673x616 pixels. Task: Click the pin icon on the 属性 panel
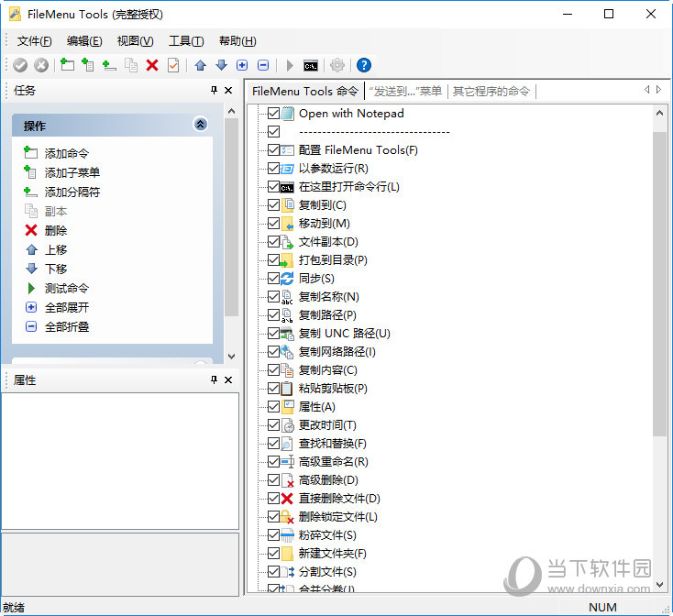click(x=214, y=379)
